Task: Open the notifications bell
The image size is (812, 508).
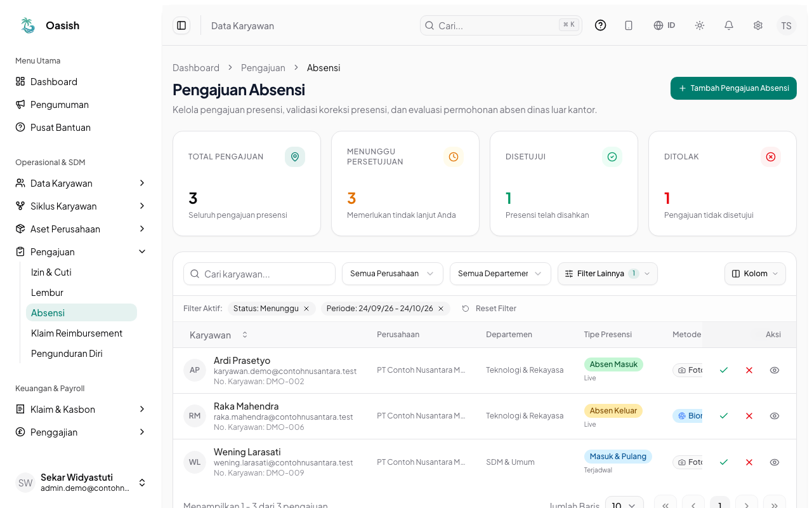Action: [x=729, y=25]
